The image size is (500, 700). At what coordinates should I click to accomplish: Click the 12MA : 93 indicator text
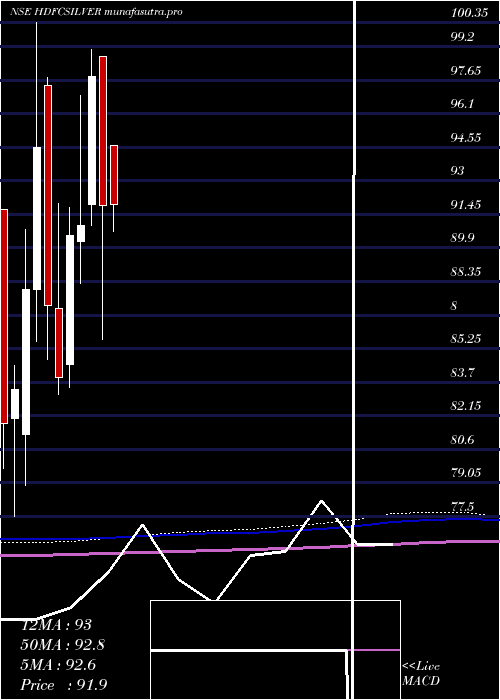point(56,625)
